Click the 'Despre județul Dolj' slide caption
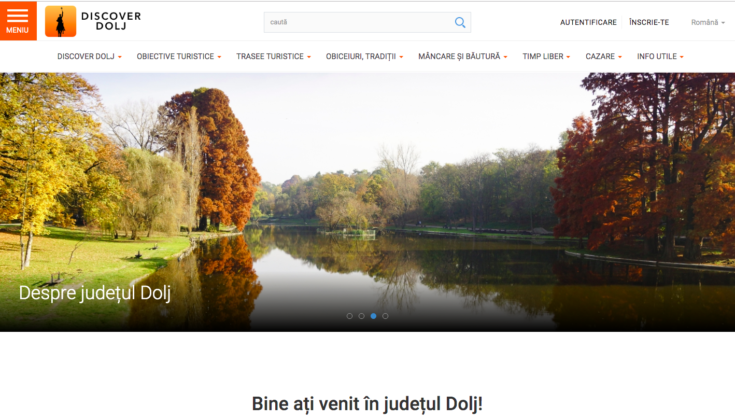This screenshot has height=420, width=735. click(95, 293)
